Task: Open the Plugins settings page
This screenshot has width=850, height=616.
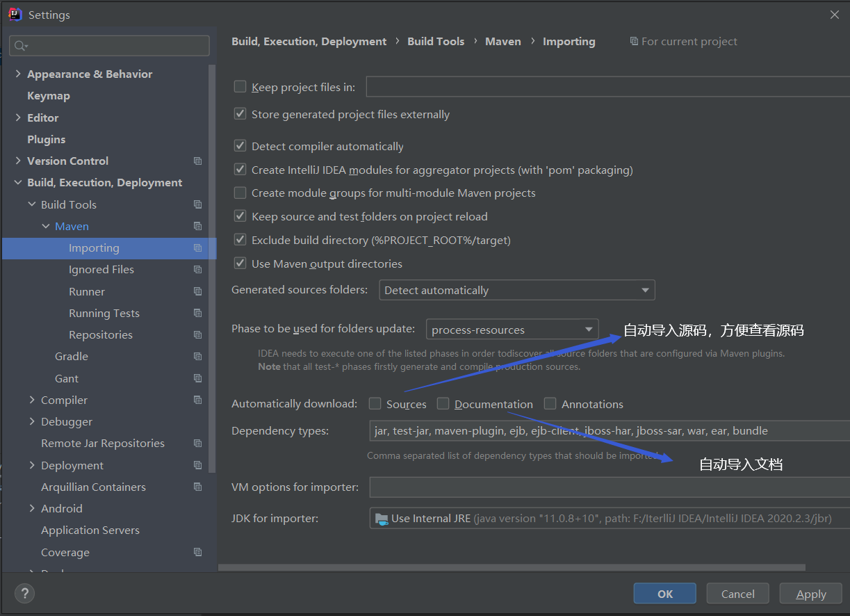Action: [x=47, y=140]
